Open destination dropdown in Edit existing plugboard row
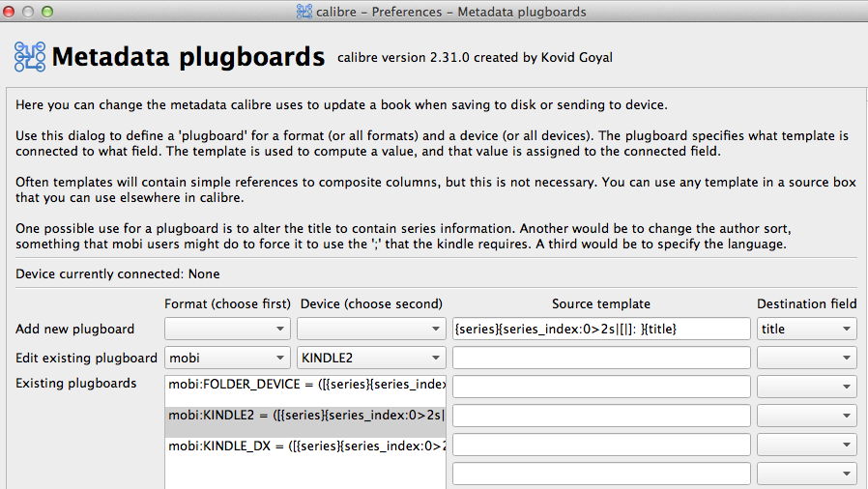This screenshot has height=489, width=868. [807, 359]
